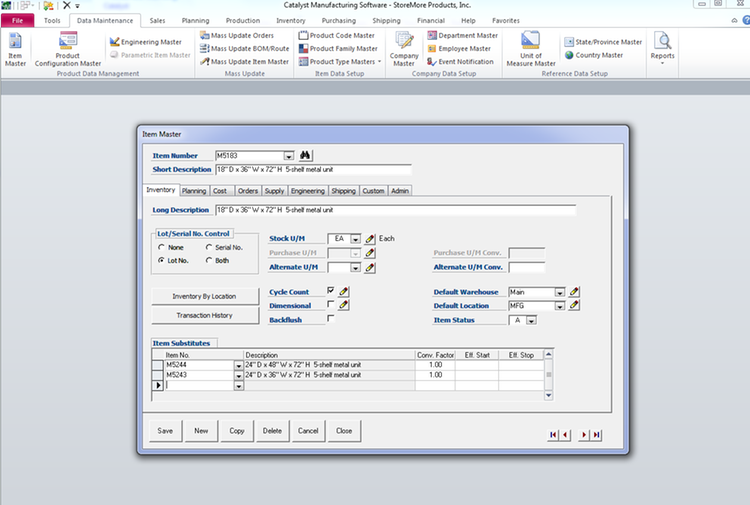This screenshot has height=505, width=750.
Task: Open Engineering Master
Action: [x=146, y=42]
